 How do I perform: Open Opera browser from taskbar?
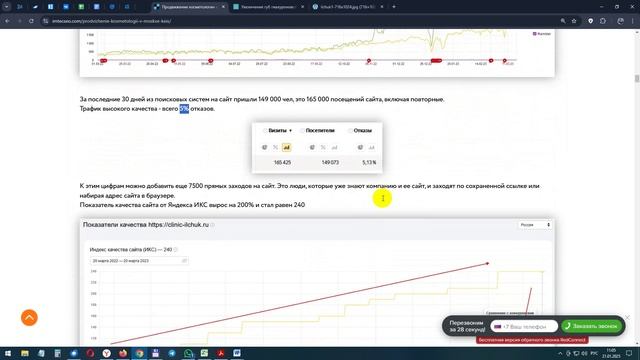pyautogui.click(x=90, y=353)
